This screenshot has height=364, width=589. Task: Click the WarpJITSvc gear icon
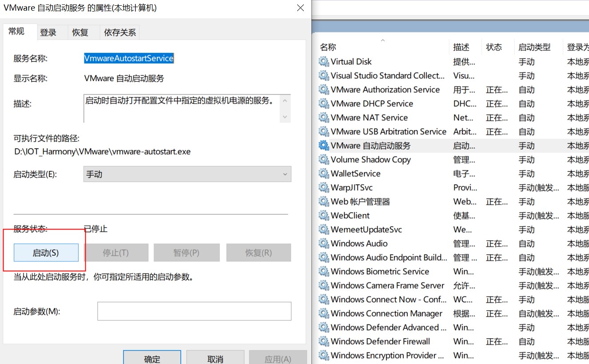point(324,187)
